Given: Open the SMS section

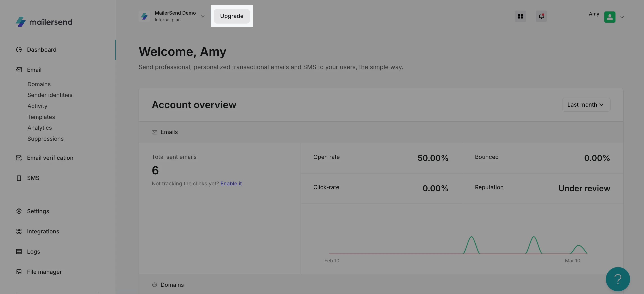Looking at the screenshot, I should click(33, 178).
